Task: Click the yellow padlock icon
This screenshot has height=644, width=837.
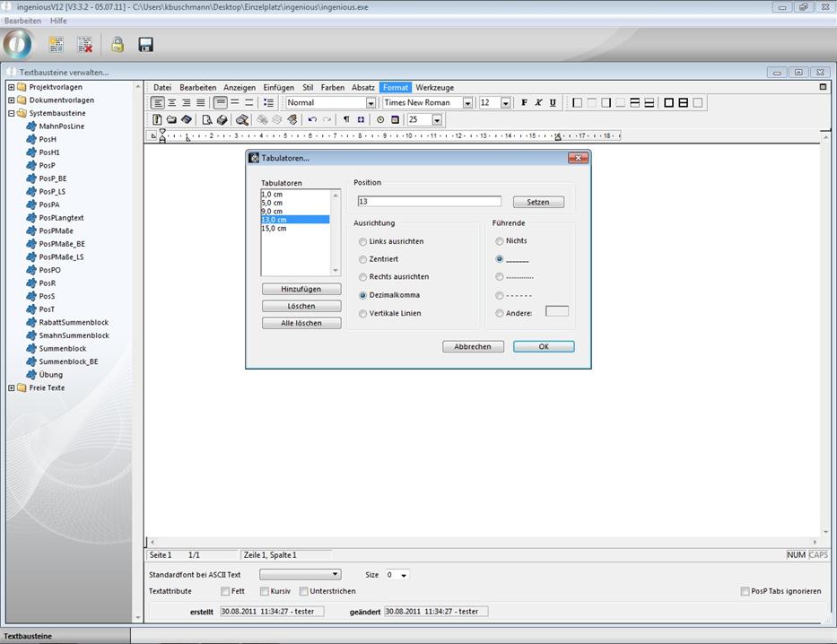Action: (117, 44)
